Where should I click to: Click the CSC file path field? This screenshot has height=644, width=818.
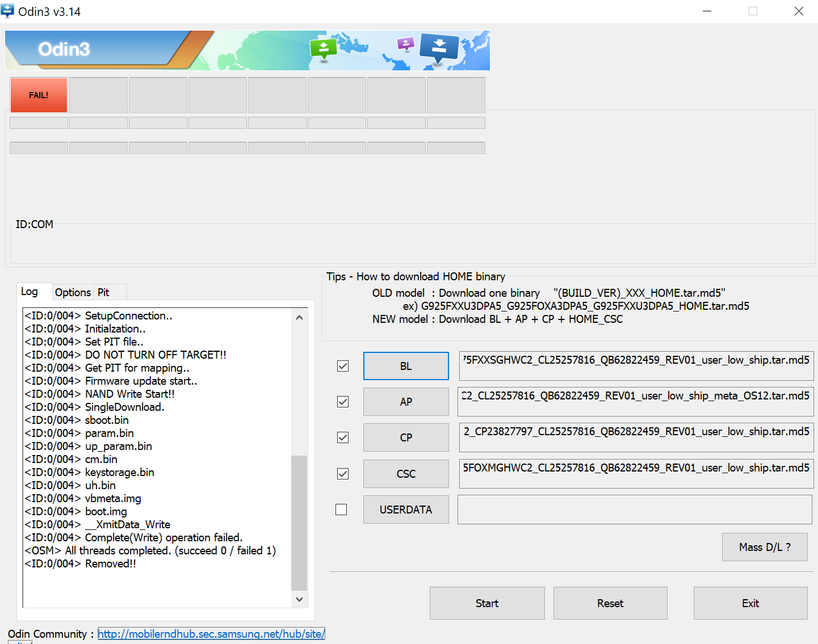636,474
